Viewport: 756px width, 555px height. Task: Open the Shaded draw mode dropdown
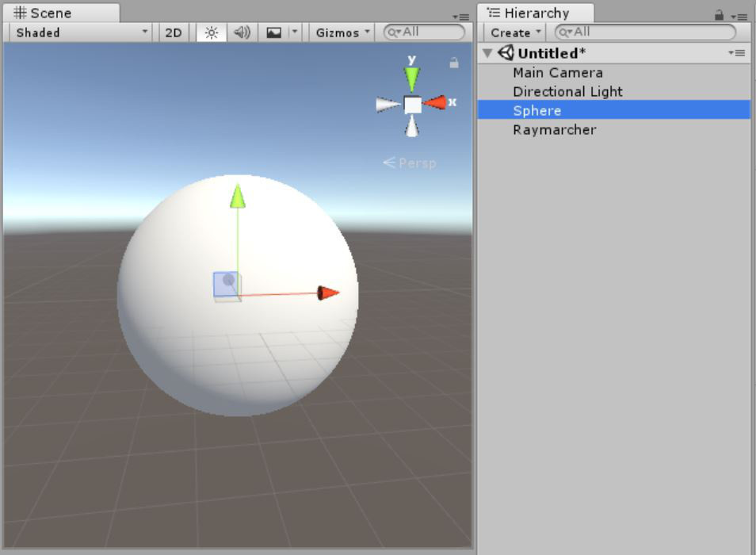point(81,33)
